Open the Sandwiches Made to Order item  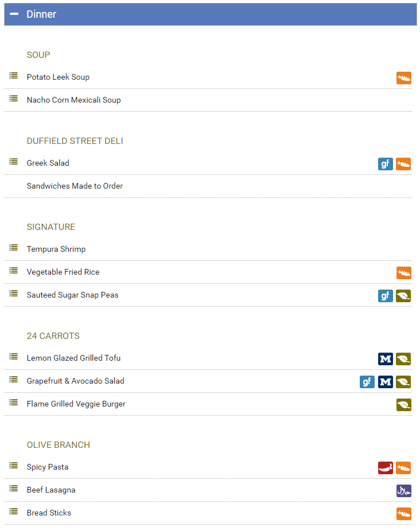tap(75, 186)
